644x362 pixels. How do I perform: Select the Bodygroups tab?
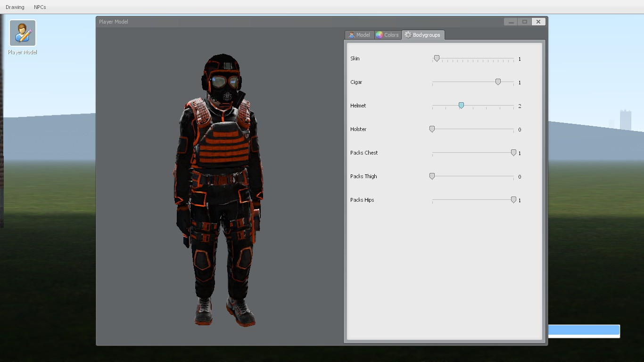click(x=426, y=34)
